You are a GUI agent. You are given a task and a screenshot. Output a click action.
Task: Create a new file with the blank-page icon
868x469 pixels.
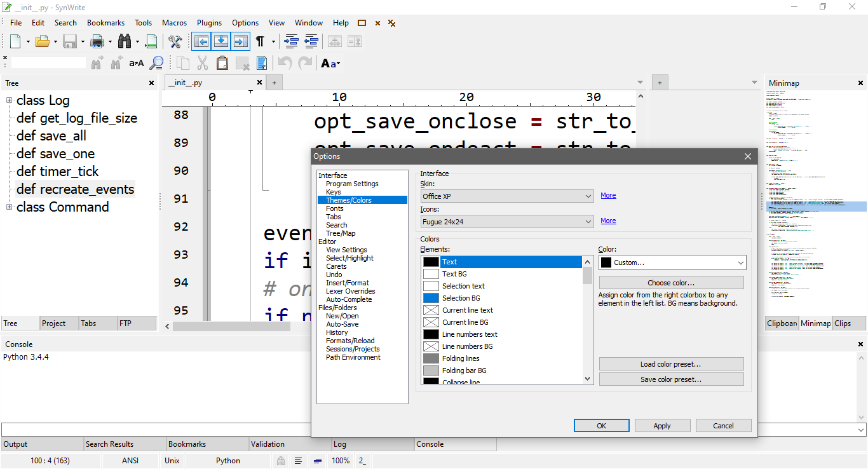click(15, 42)
